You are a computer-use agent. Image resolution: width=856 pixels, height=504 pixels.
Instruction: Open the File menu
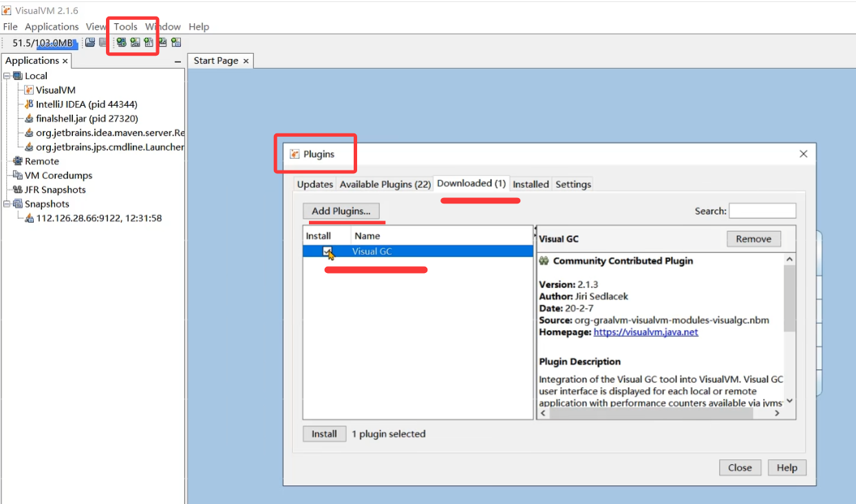pyautogui.click(x=10, y=27)
